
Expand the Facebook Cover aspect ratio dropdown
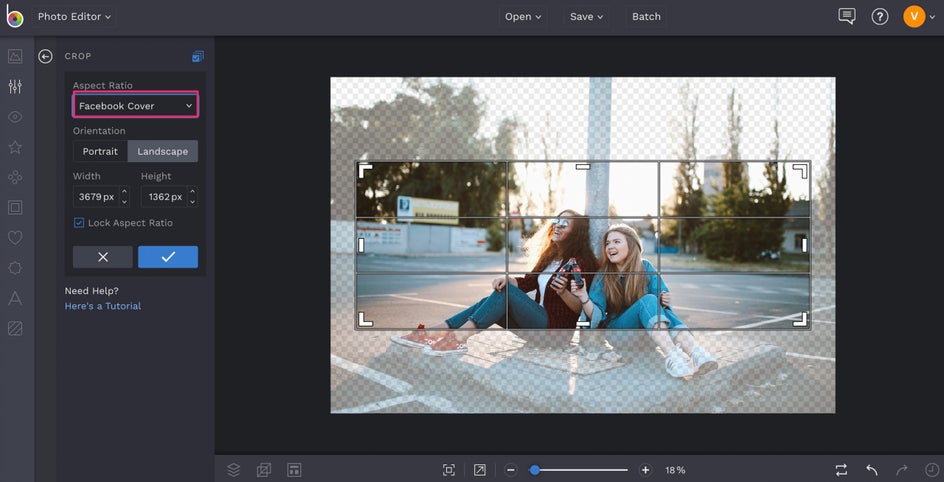[136, 106]
